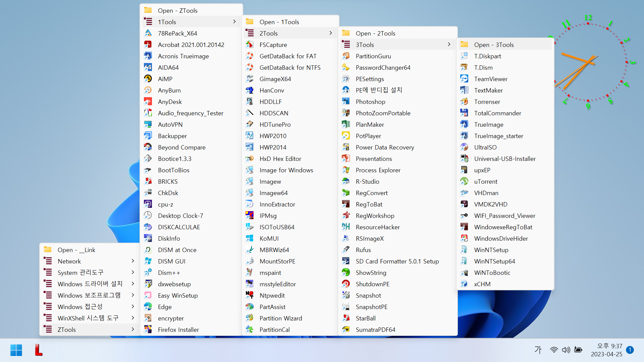Click the 가 input language indicator
The image size is (644, 362).
[x=538, y=350]
